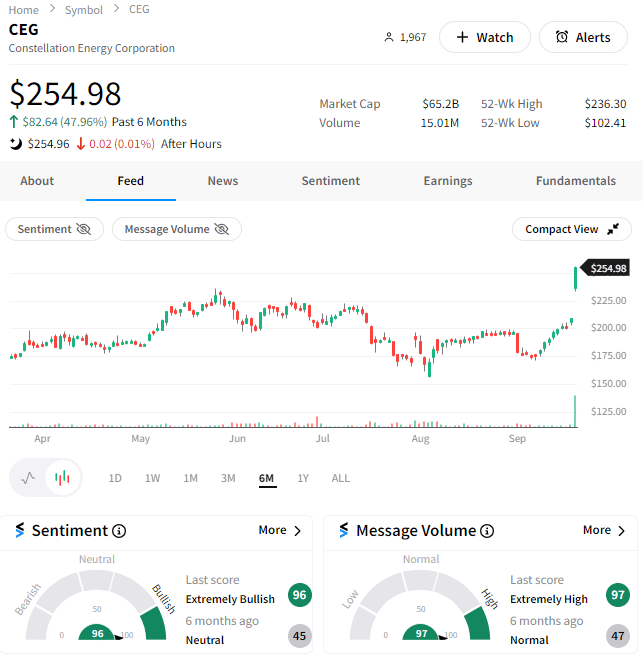This screenshot has height=656, width=643.
Task: Click the "$236.30" 52-week high value
Action: [x=605, y=103]
